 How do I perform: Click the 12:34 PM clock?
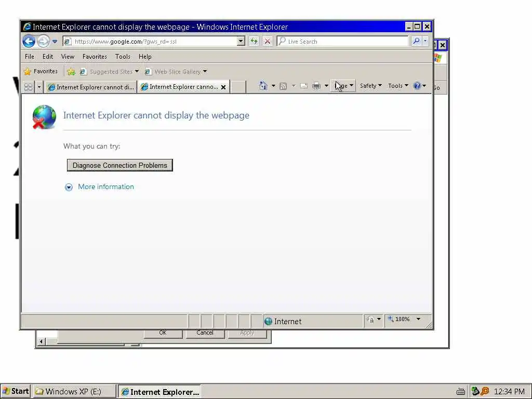pyautogui.click(x=509, y=392)
